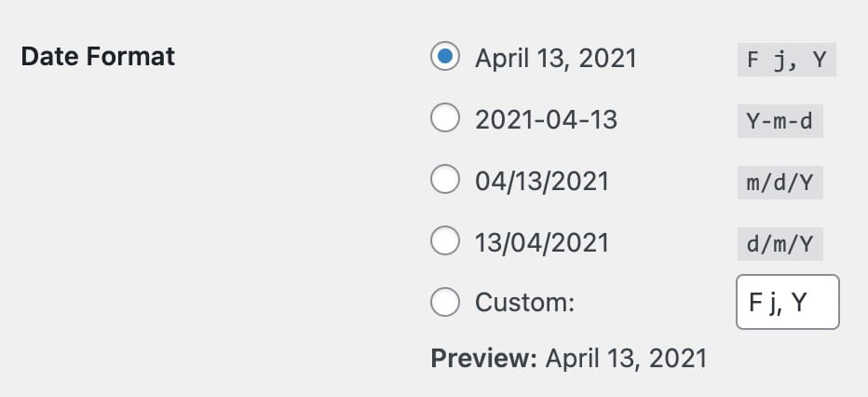Image resolution: width=868 pixels, height=397 pixels.
Task: Click the Date Format heading
Action: [98, 57]
